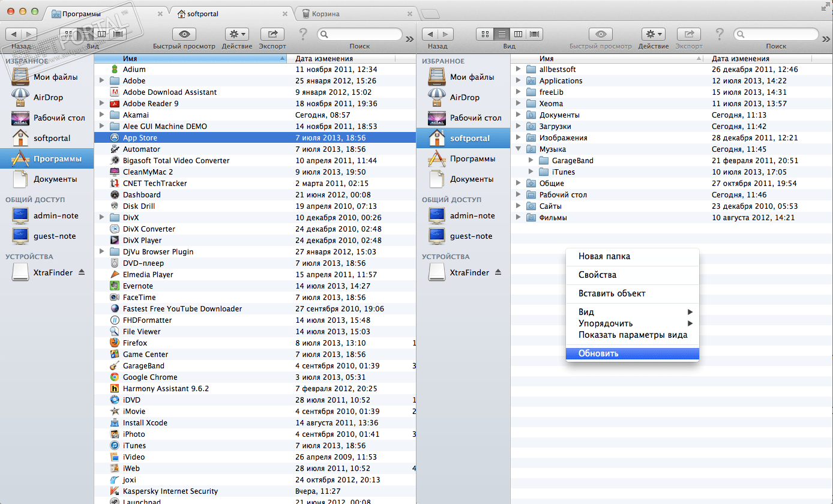Go back in the left pane
This screenshot has width=833, height=504.
pos(13,34)
